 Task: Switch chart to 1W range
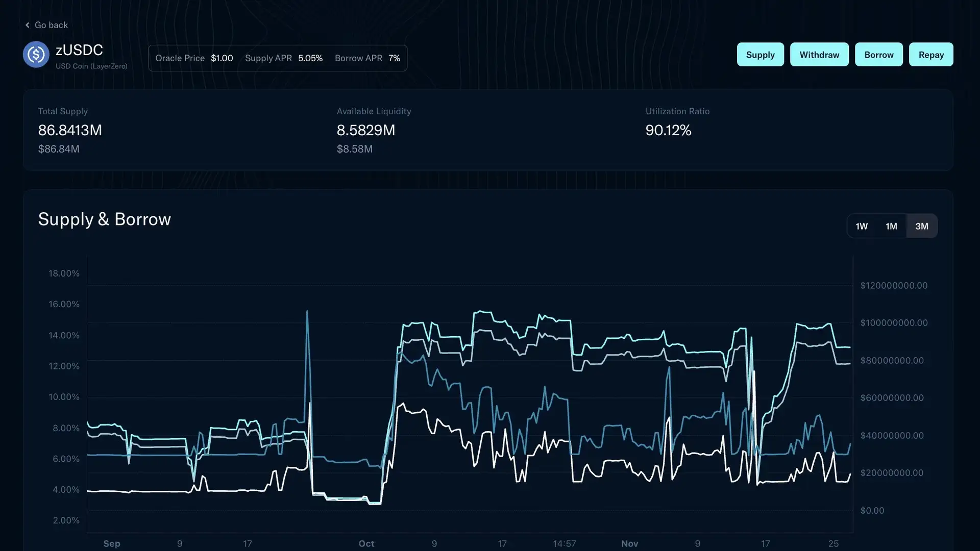862,226
